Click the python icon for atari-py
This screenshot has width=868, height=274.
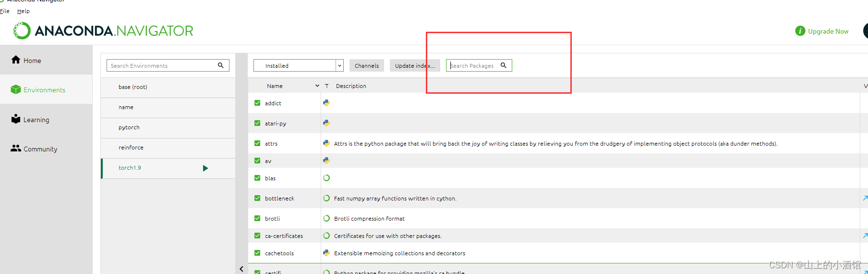tap(326, 123)
